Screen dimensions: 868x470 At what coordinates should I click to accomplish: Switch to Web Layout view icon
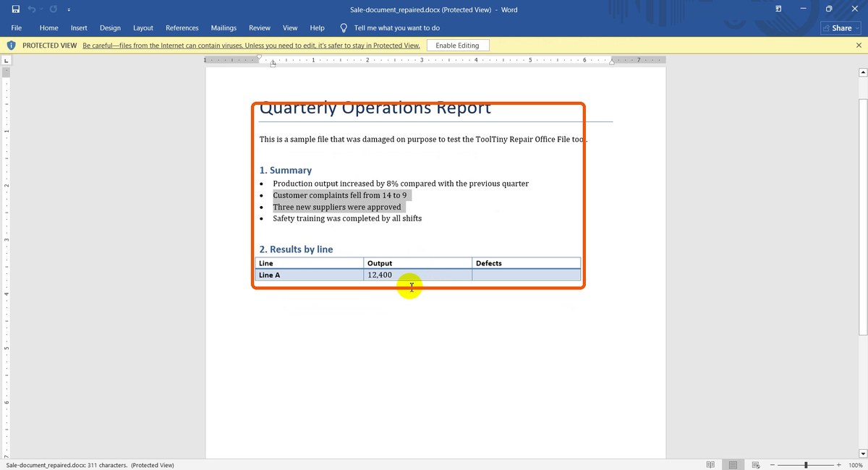click(756, 465)
